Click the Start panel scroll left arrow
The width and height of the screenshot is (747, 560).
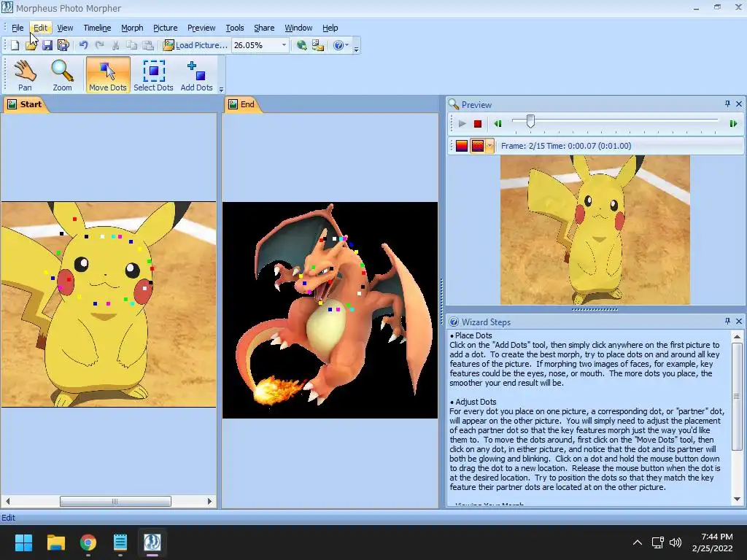(x=7, y=501)
